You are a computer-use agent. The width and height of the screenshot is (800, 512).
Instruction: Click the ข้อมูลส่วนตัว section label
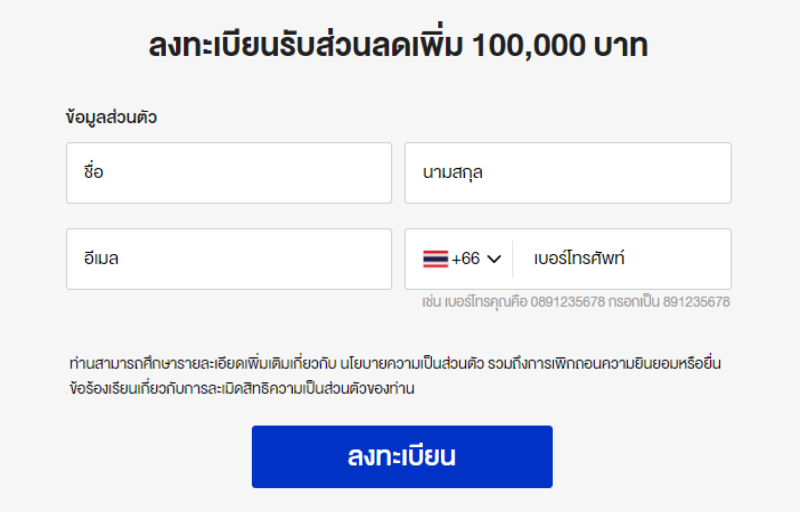(111, 117)
